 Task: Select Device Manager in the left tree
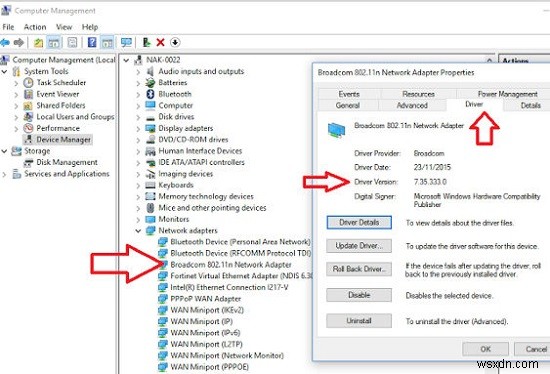[63, 140]
